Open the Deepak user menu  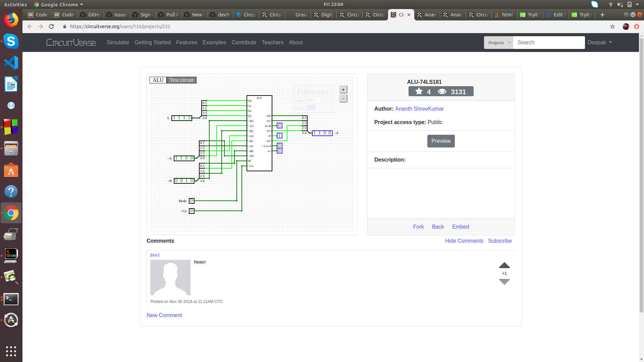pyautogui.click(x=600, y=42)
